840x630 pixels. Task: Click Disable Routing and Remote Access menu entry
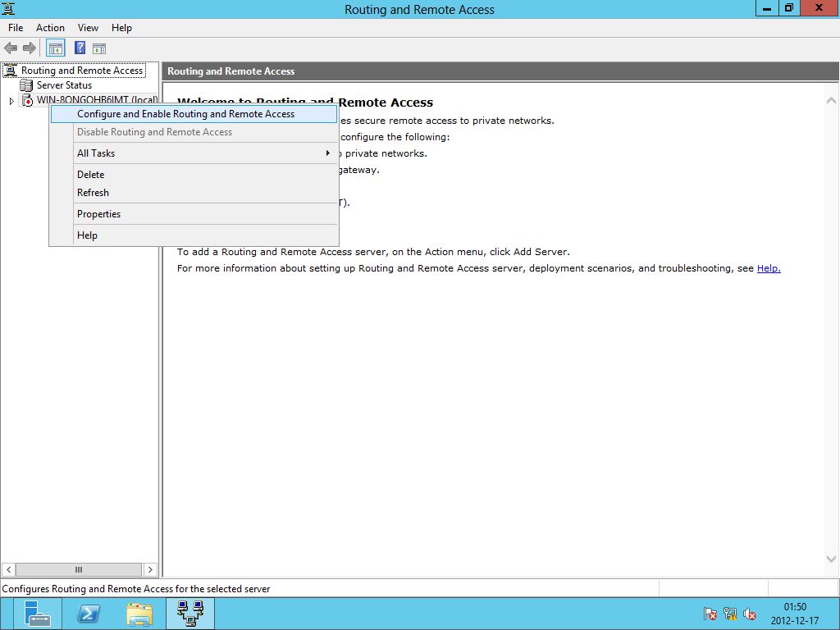point(194,132)
